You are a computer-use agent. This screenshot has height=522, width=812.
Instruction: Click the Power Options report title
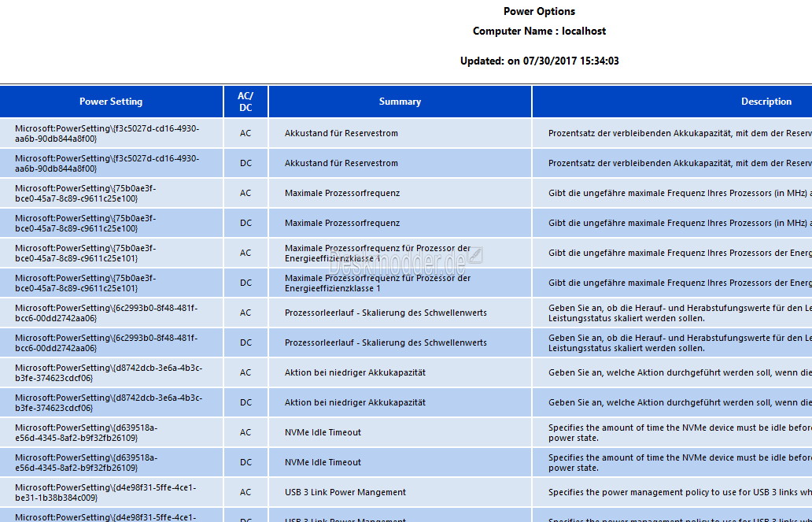click(539, 11)
